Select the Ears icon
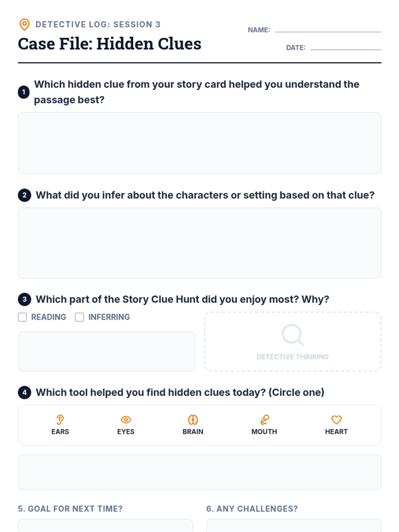The image size is (399, 532). (x=60, y=420)
